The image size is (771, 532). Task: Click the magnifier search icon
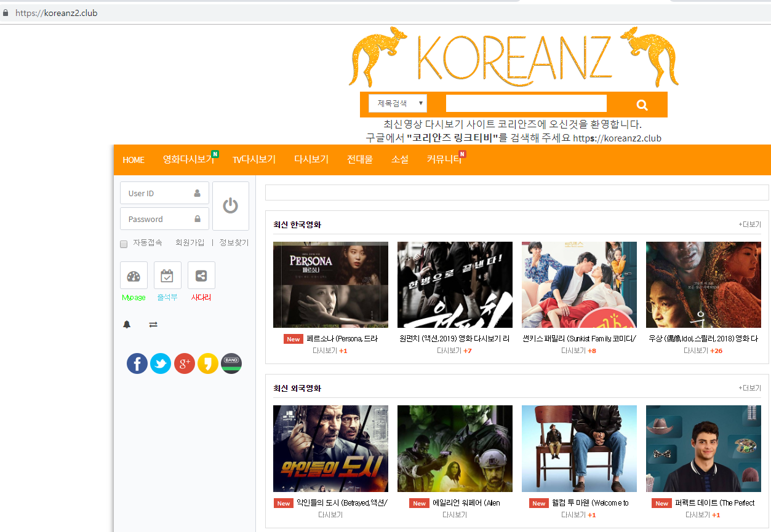[642, 105]
